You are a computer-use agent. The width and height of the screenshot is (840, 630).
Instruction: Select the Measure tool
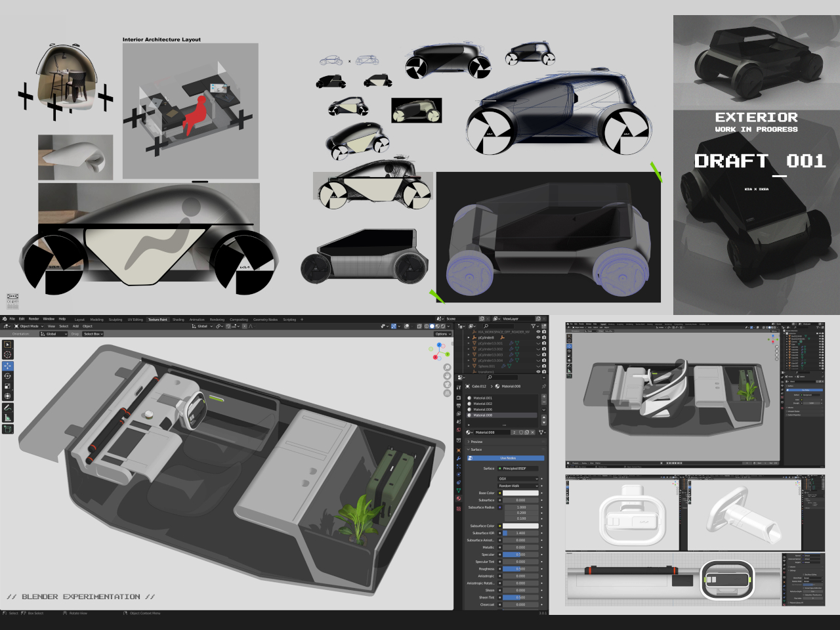click(x=8, y=417)
